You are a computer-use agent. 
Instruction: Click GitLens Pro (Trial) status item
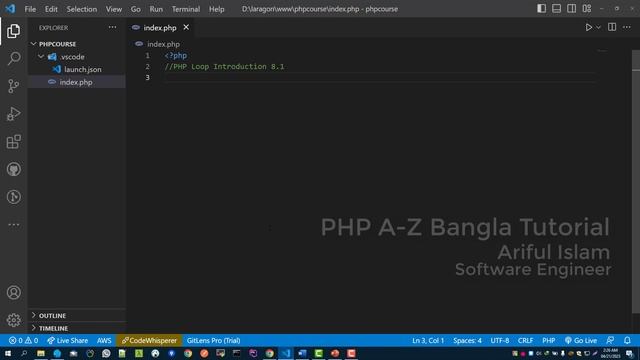[x=213, y=340]
